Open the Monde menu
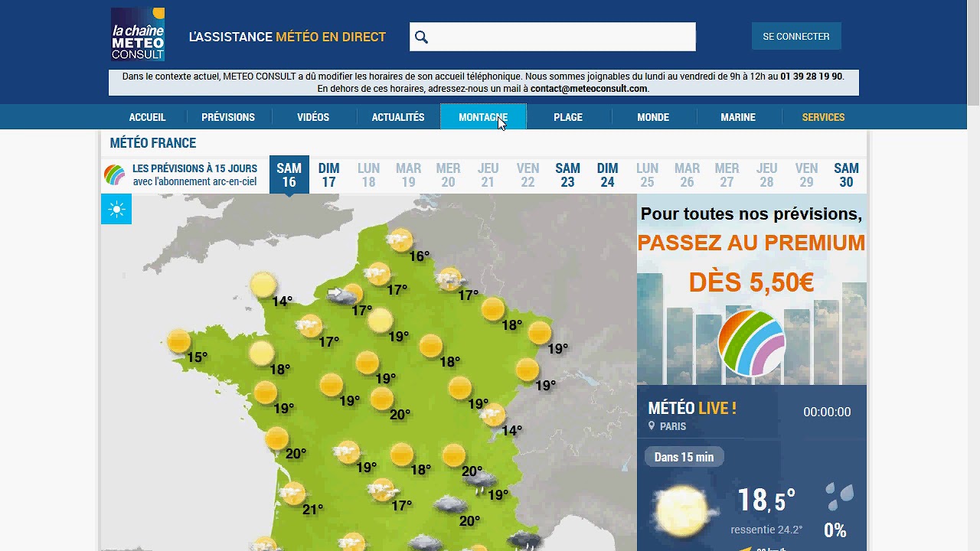This screenshot has width=980, height=551. pos(653,117)
